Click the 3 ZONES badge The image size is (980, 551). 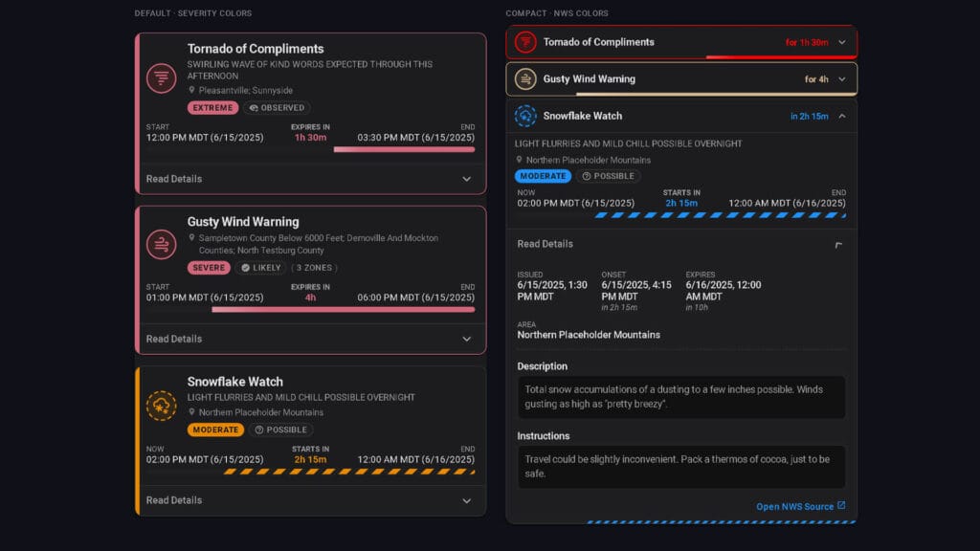tap(314, 268)
